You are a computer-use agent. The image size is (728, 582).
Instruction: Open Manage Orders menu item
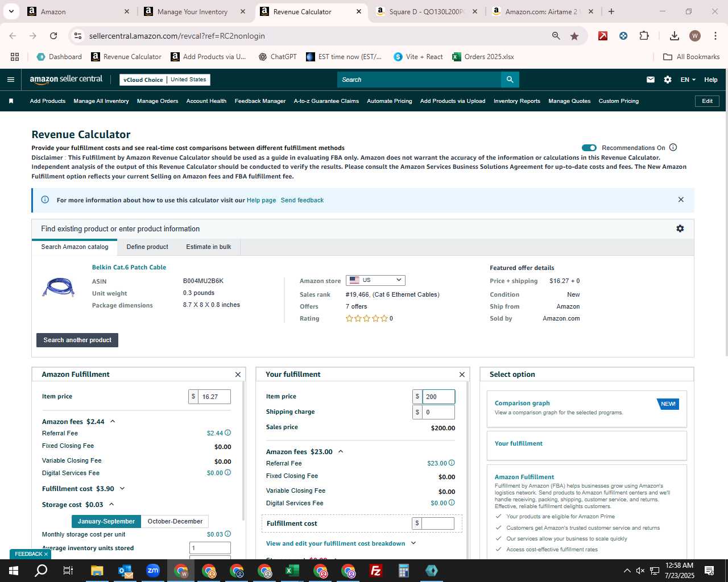(158, 101)
